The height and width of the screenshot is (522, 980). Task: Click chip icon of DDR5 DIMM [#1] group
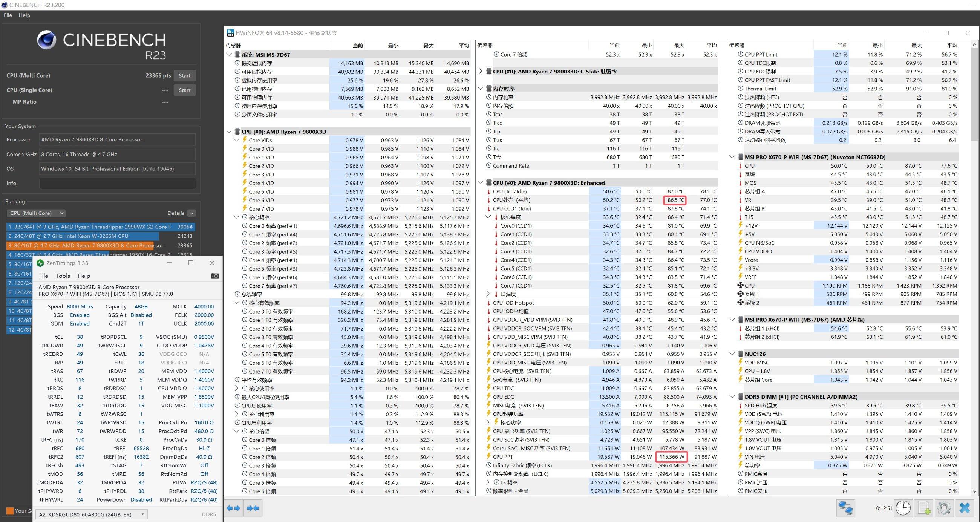tap(740, 397)
